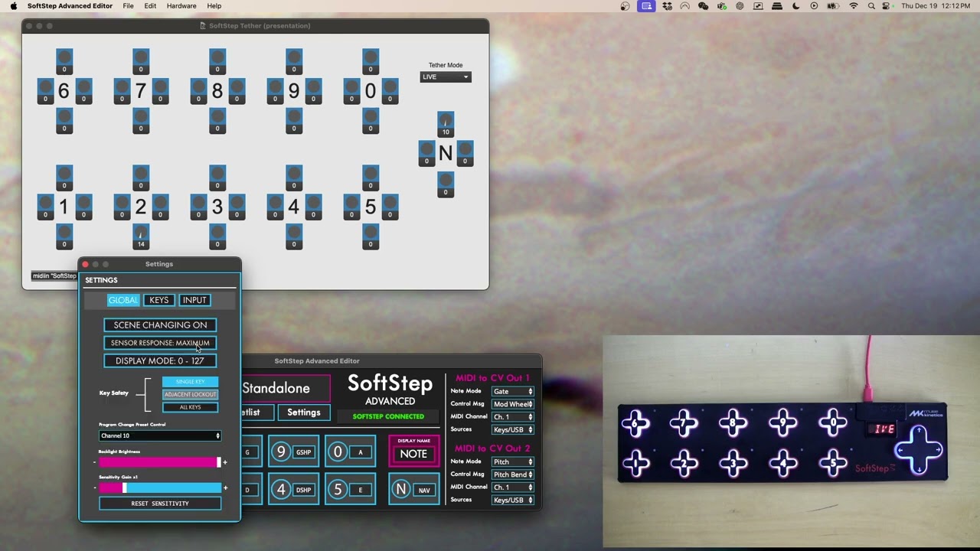Click the SoftStep pedal camera view
This screenshot has width=980, height=551.
coord(791,441)
